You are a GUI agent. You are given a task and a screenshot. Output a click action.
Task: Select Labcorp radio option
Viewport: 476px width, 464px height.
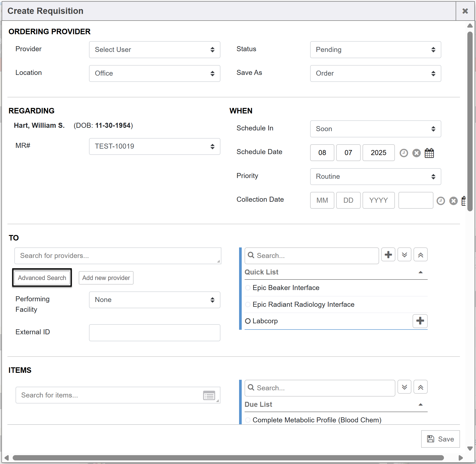pyautogui.click(x=248, y=321)
